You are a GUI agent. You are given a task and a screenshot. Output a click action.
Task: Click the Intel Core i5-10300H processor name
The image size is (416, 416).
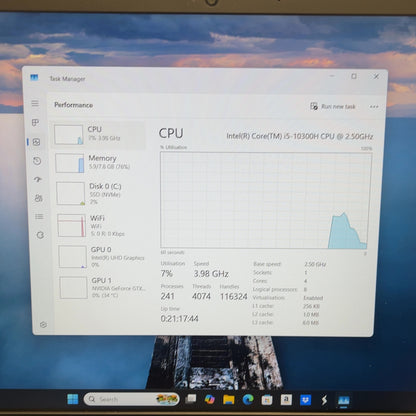pyautogui.click(x=300, y=136)
